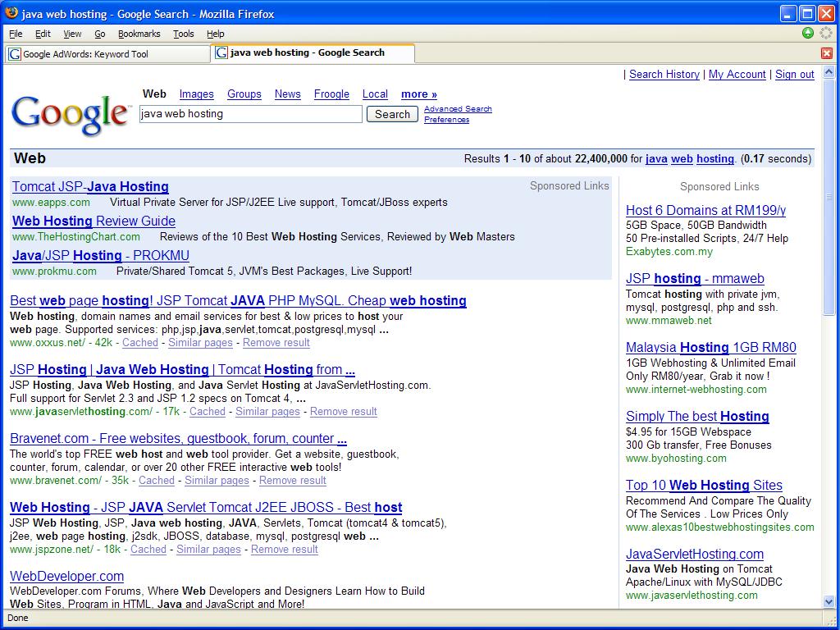The height and width of the screenshot is (630, 840).
Task: Open the Simply The best Hosting ad
Action: tap(697, 416)
